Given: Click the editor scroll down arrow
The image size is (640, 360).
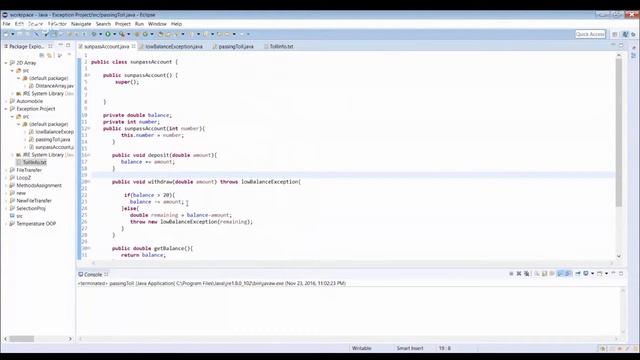Looking at the screenshot, I should pos(619,256).
